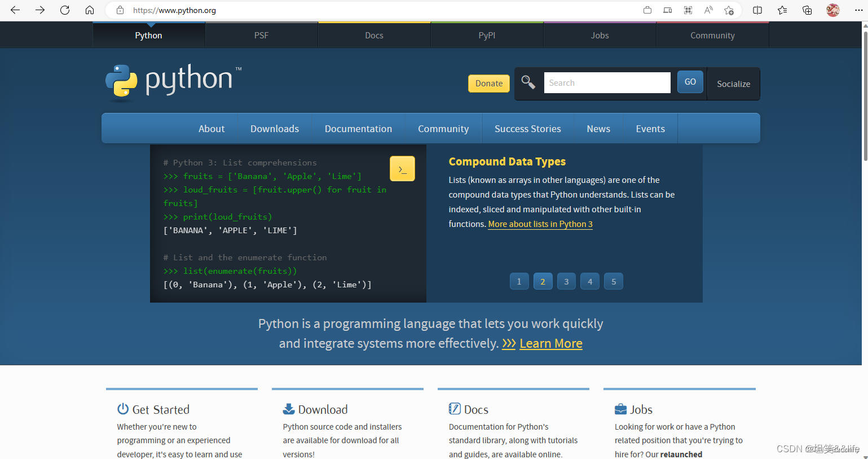The height and width of the screenshot is (459, 868).
Task: Go to the Jobs top tab
Action: [600, 35]
